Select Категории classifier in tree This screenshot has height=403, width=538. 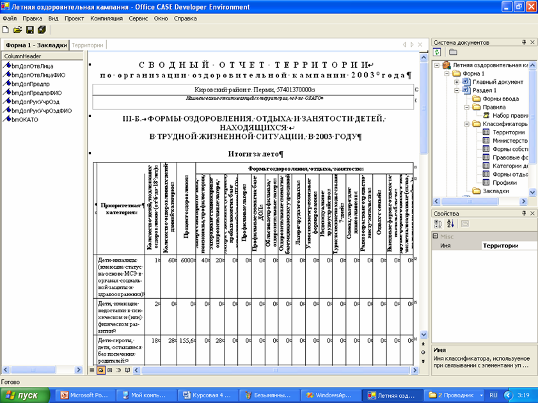(510, 166)
